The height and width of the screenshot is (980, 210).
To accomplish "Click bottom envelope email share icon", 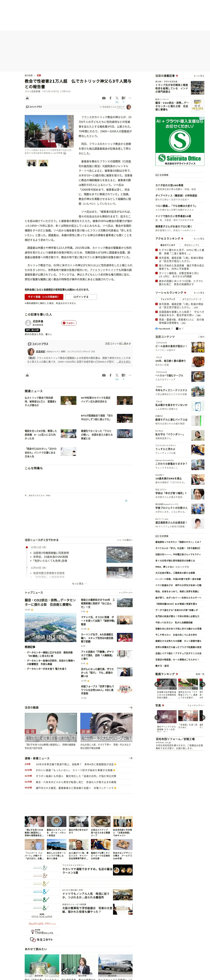I will (x=104, y=375).
